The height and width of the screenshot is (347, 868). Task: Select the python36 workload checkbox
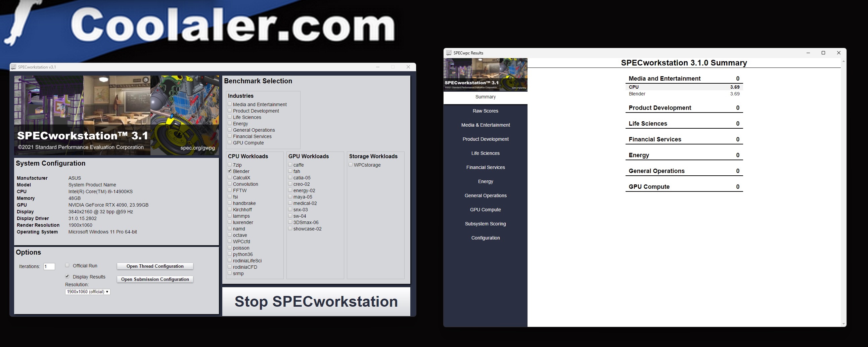tap(230, 254)
